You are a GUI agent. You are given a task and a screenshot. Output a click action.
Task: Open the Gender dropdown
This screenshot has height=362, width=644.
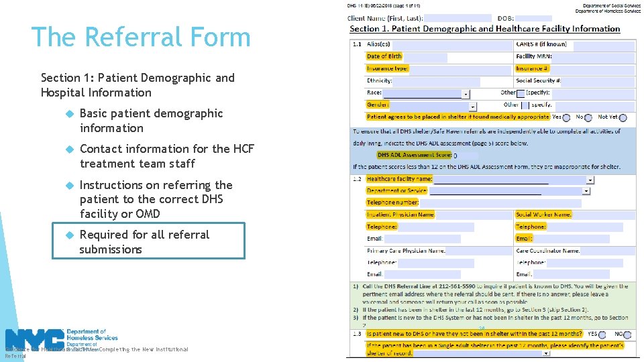pos(473,107)
